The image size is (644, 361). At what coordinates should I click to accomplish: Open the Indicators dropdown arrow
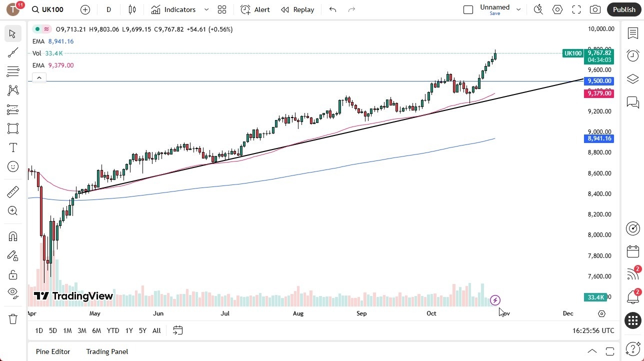coord(206,9)
